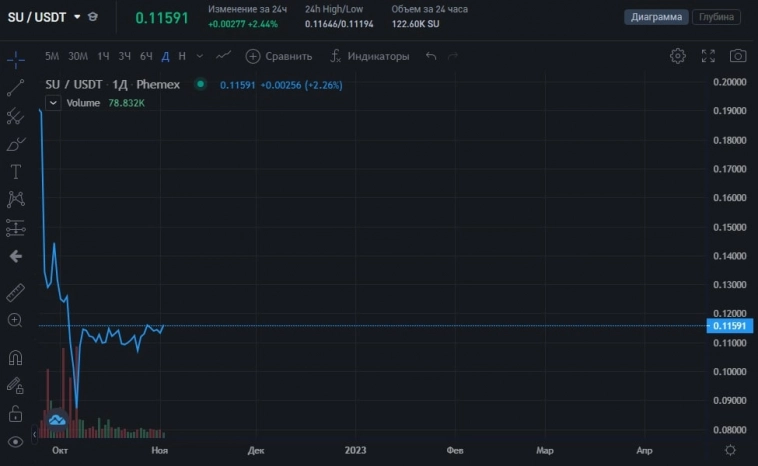Viewport: 758px width, 466px height.
Task: Expand the timeframe dropdown chevron
Action: 200,56
